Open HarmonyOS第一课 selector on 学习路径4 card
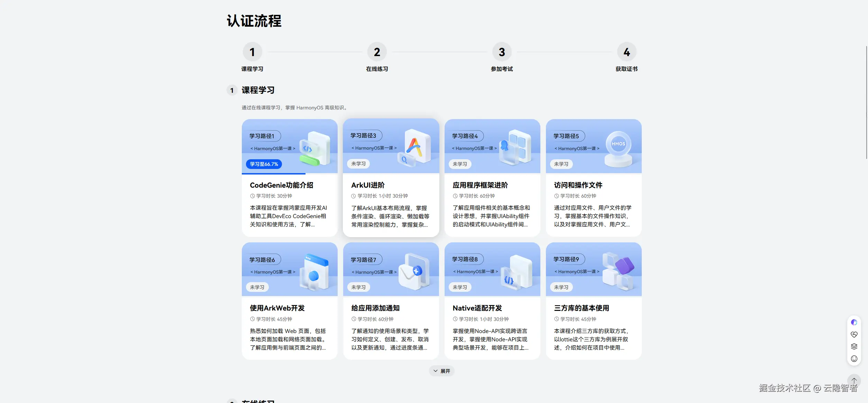Screen dimensions: 868x403 pyautogui.click(x=474, y=149)
